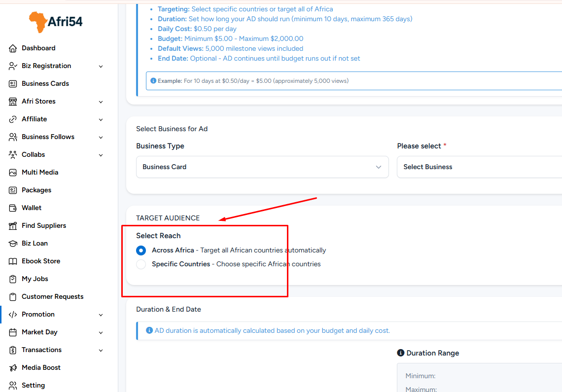Click the Wallet icon in sidebar
562x392 pixels.
tap(13, 208)
